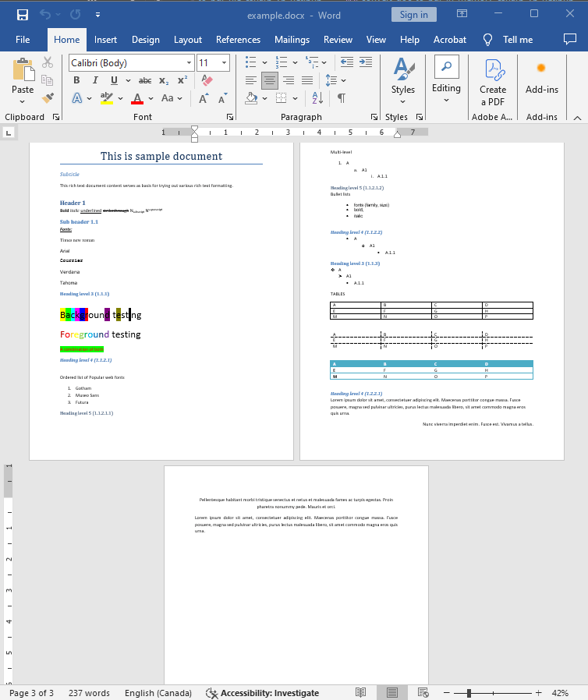Screen dimensions: 588x700
Task: Open the Comments speech bubble icon
Action: pos(570,39)
